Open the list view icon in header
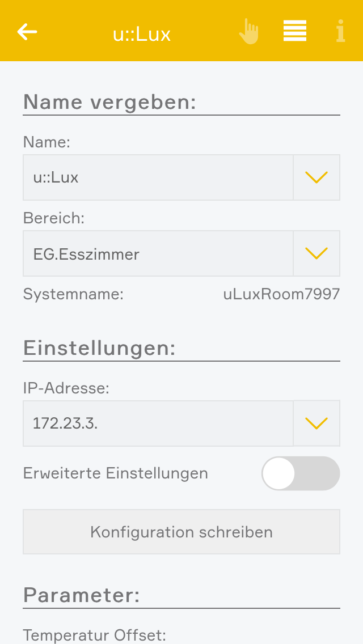The height and width of the screenshot is (644, 363). click(295, 31)
